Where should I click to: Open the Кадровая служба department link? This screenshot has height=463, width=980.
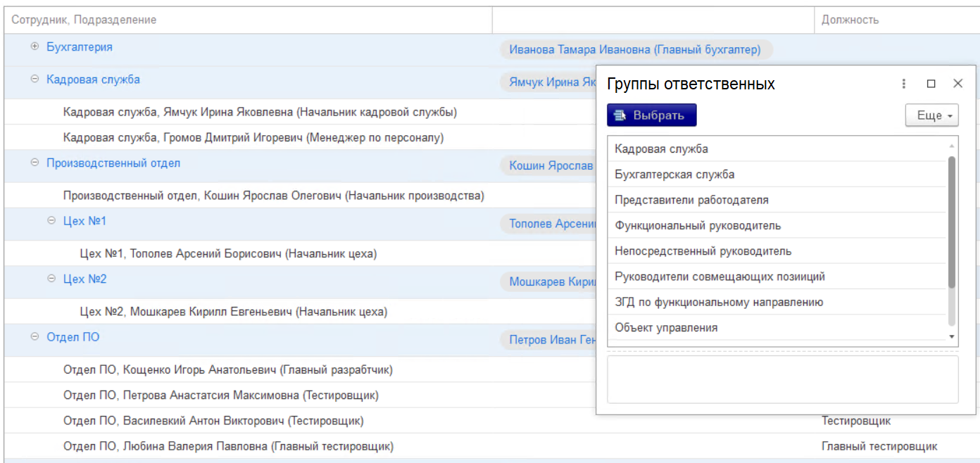(93, 80)
